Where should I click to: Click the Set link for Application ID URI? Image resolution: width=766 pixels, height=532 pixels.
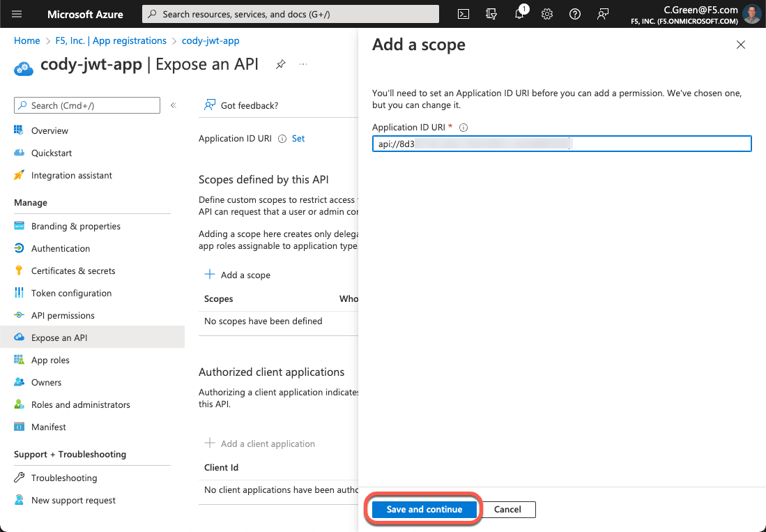(298, 138)
